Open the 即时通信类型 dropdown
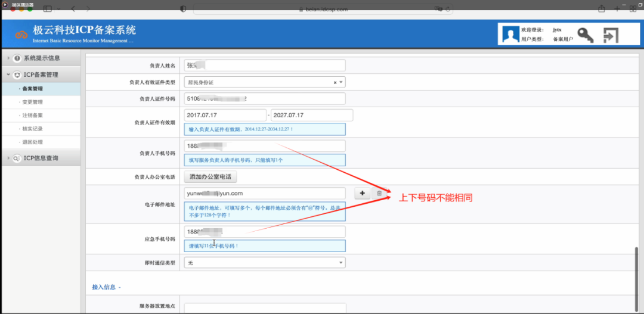The width and height of the screenshot is (644, 314). [341, 263]
